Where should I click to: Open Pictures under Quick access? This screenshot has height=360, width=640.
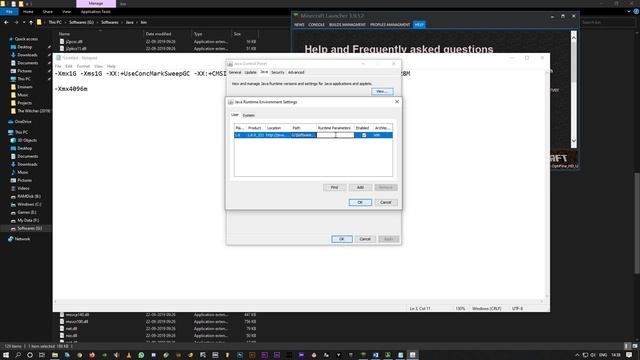coord(24,71)
